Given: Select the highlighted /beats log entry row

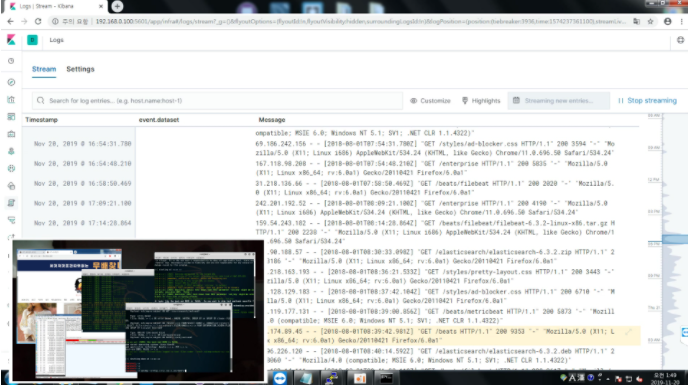Looking at the screenshot, I should click(453, 336).
